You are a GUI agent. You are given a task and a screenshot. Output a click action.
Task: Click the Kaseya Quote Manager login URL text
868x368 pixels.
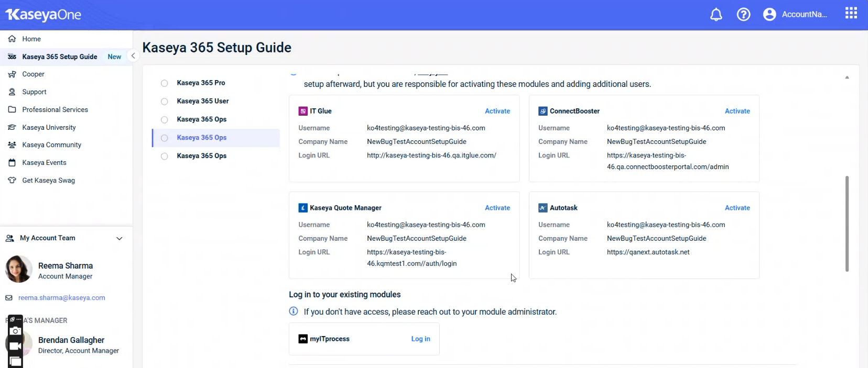(x=412, y=258)
